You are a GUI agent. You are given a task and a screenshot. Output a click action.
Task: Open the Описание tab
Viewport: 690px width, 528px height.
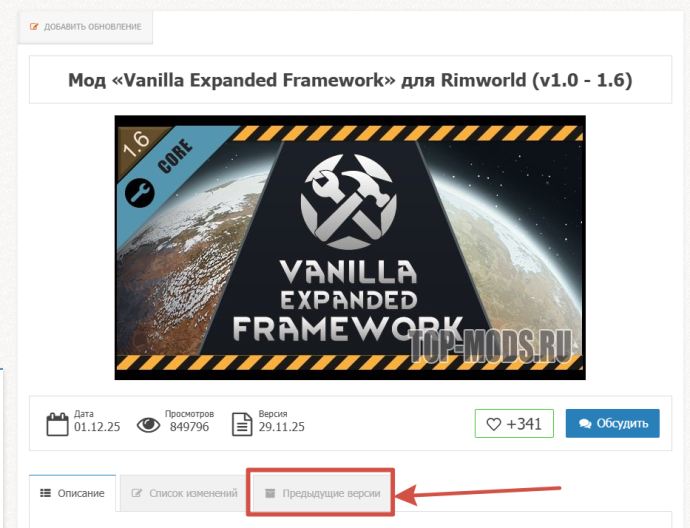pyautogui.click(x=73, y=493)
